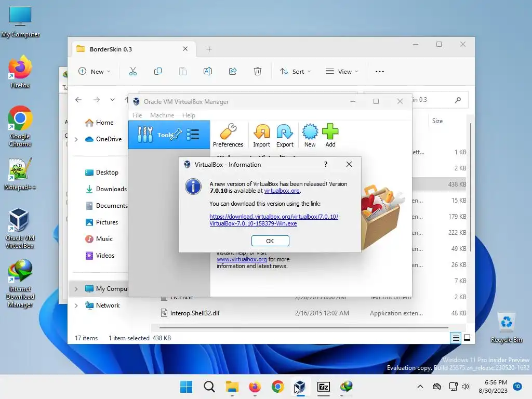Select the Notepad++ desktop shortcut
The height and width of the screenshot is (399, 532).
click(20, 175)
